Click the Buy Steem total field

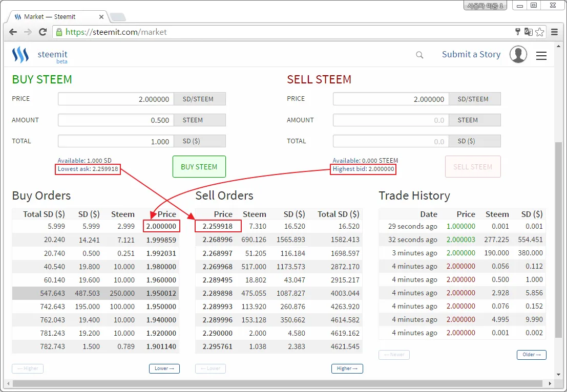click(x=116, y=141)
